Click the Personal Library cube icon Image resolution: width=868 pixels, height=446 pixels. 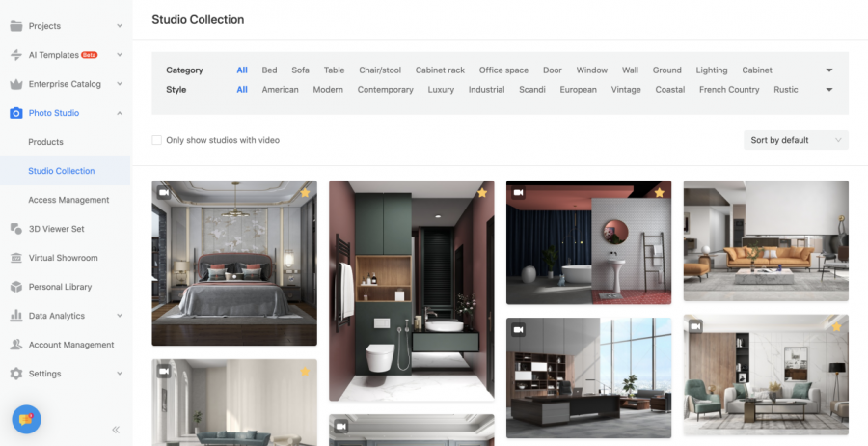click(16, 287)
